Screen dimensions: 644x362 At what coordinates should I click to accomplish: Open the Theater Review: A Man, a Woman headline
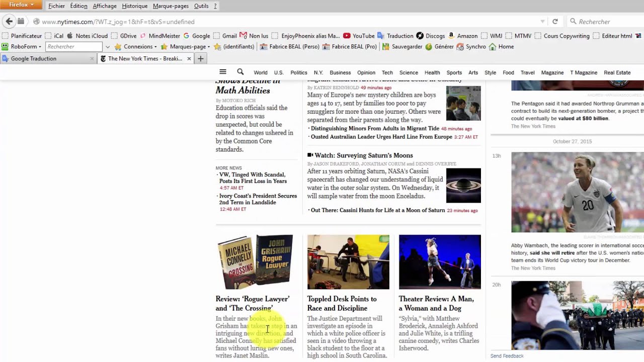(436, 303)
